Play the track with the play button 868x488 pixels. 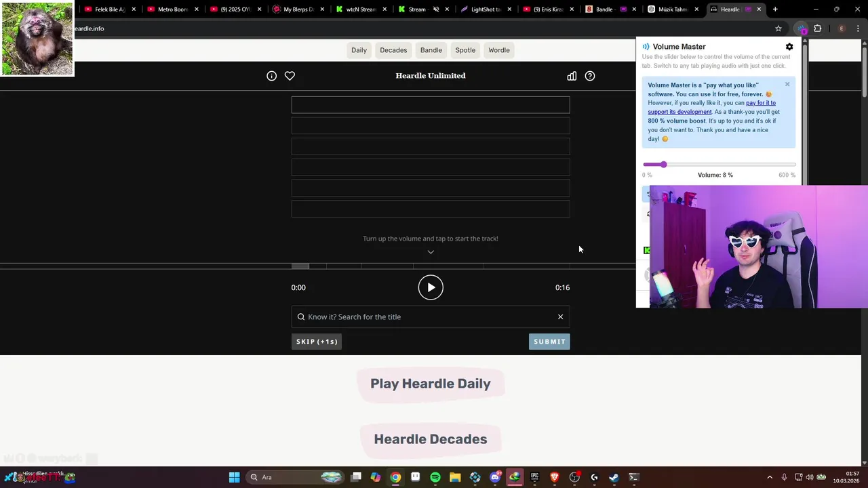pyautogui.click(x=431, y=287)
